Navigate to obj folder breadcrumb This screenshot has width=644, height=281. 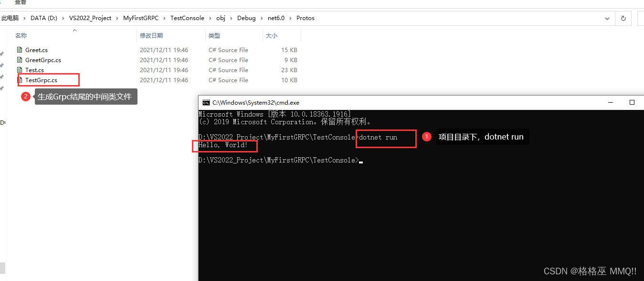(221, 18)
